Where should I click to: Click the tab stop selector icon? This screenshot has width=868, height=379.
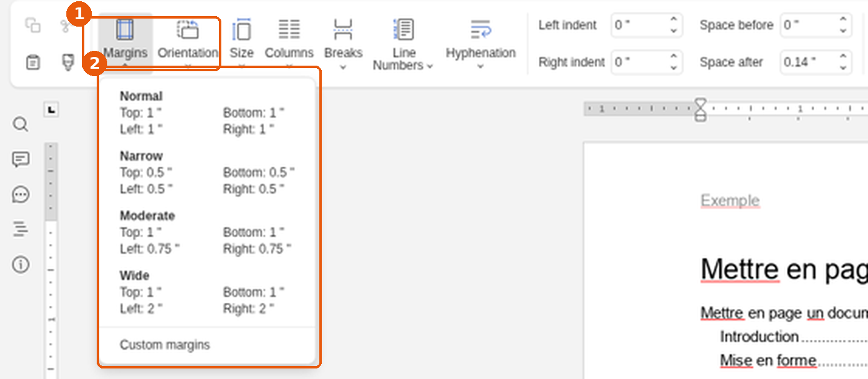pyautogui.click(x=51, y=110)
